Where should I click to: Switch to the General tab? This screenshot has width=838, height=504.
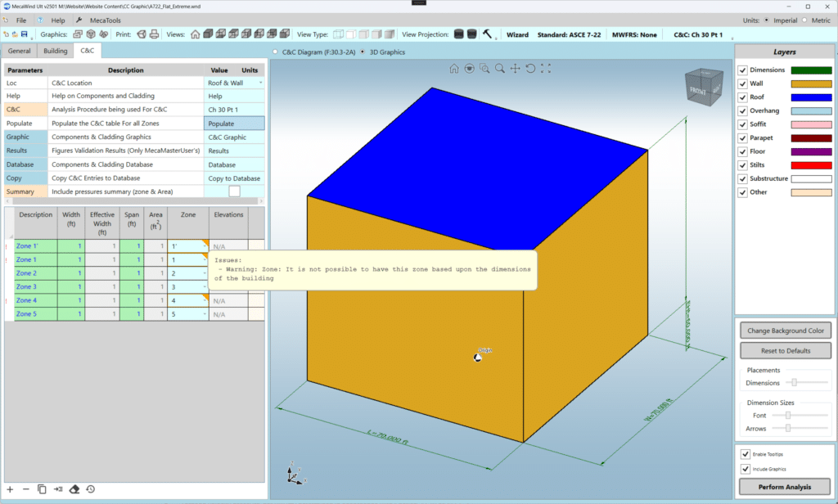pyautogui.click(x=20, y=51)
